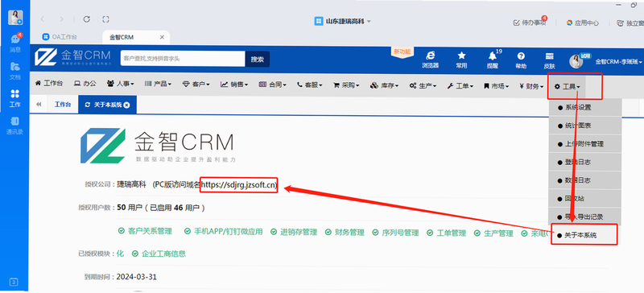Open the 消息 messages icon in sidebar
Image resolution: width=644 pixels, height=293 pixels.
(x=15, y=43)
